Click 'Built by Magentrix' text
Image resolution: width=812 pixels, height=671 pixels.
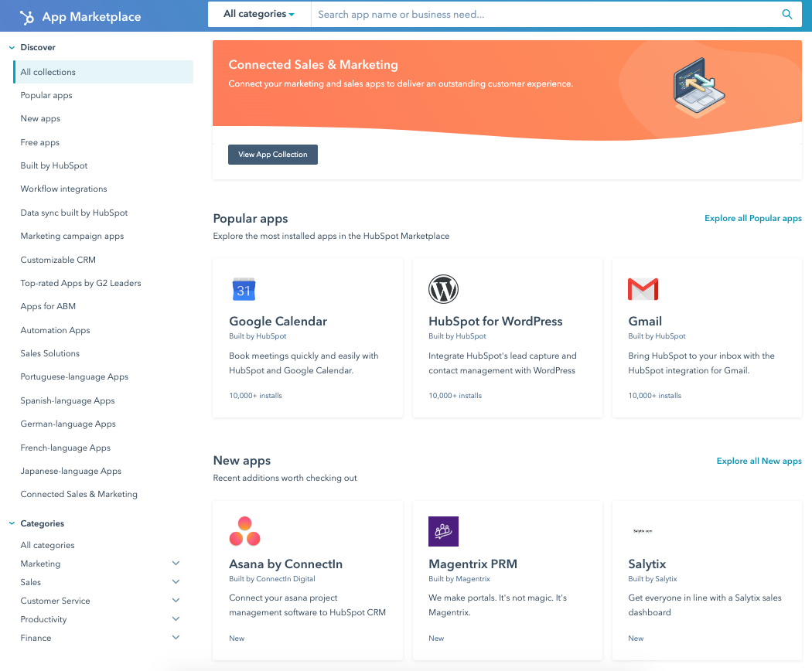coord(459,579)
